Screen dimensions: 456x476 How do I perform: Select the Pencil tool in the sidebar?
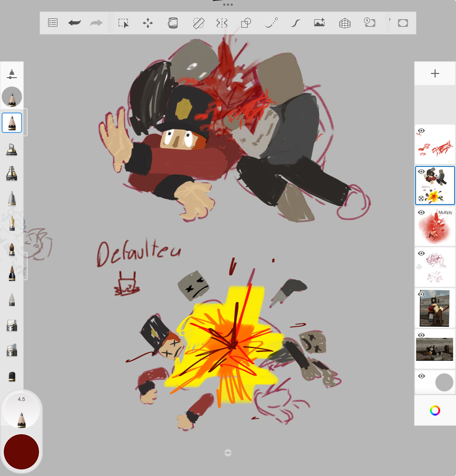click(x=12, y=123)
